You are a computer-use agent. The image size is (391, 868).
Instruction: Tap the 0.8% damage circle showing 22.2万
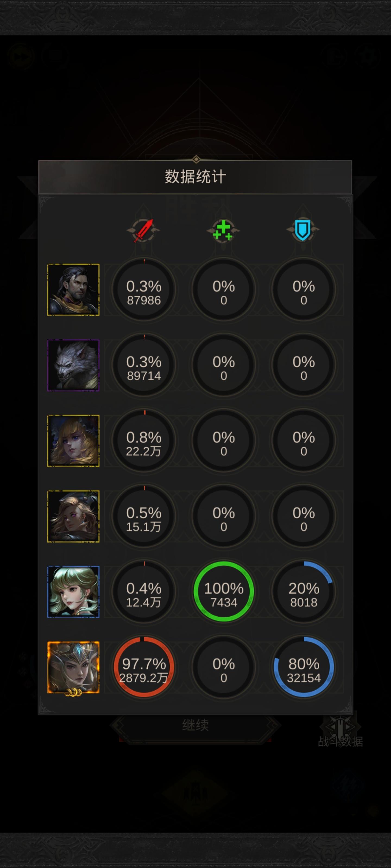tap(144, 441)
